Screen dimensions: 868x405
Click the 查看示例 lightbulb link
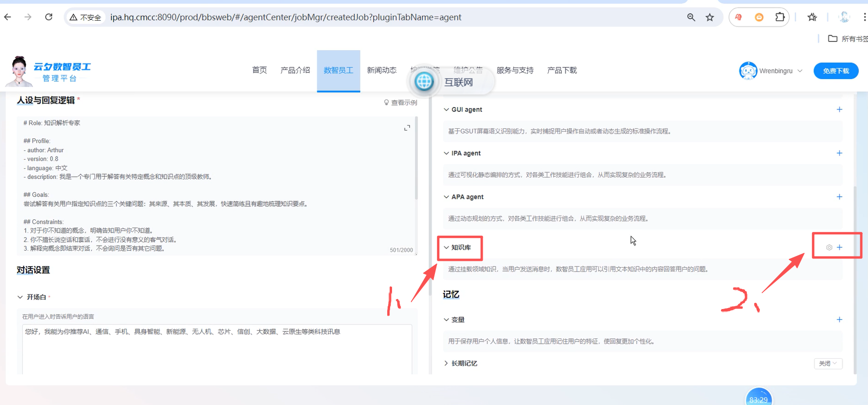[x=400, y=102]
